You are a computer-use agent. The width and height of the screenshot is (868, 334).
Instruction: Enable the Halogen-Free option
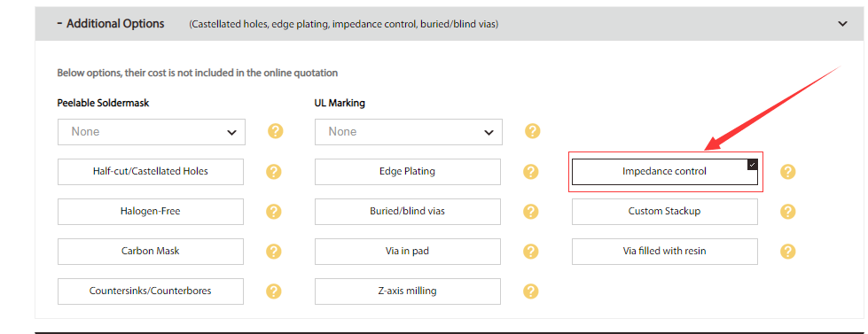point(151,211)
